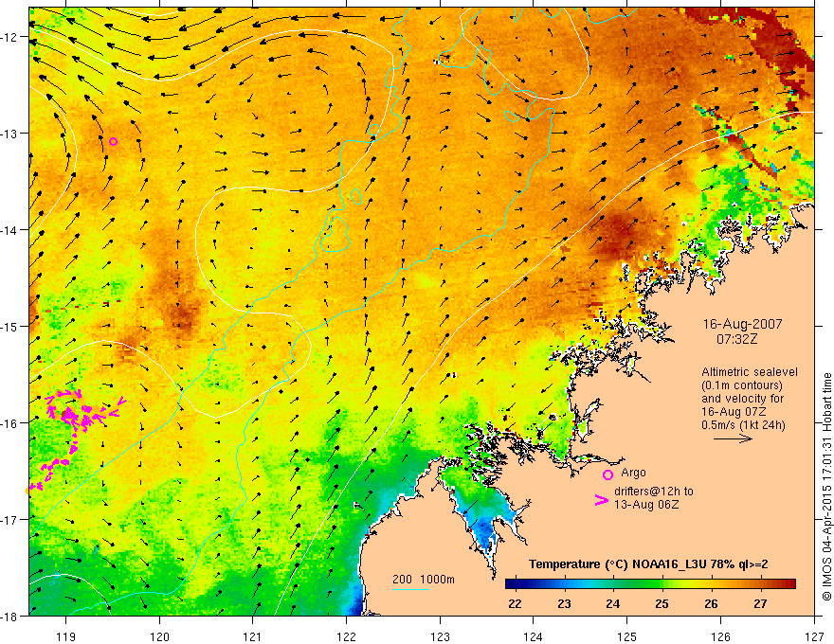Click the colorbar tick label 23
This screenshot has width=834, height=644.
564,603
